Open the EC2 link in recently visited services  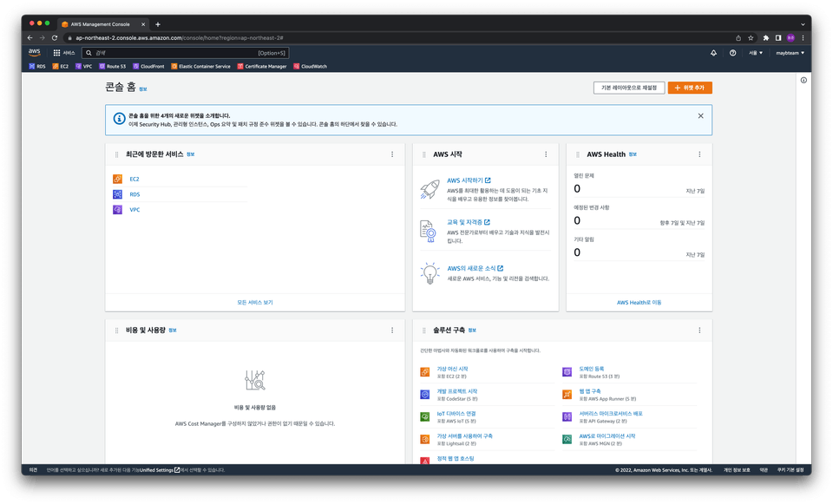[x=134, y=179]
